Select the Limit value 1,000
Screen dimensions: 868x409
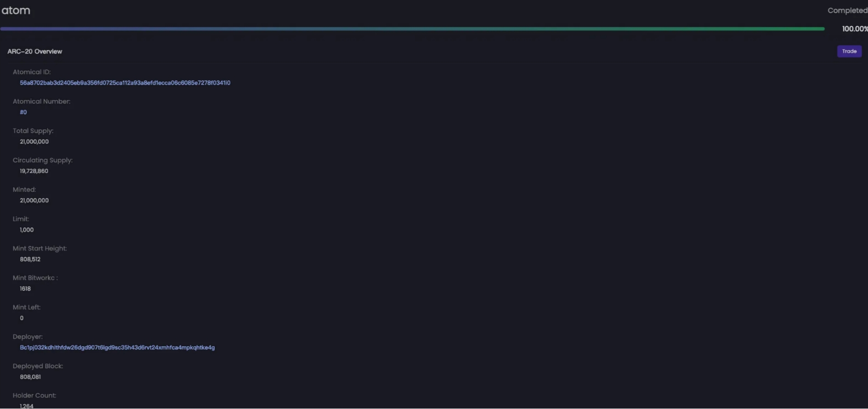click(27, 230)
